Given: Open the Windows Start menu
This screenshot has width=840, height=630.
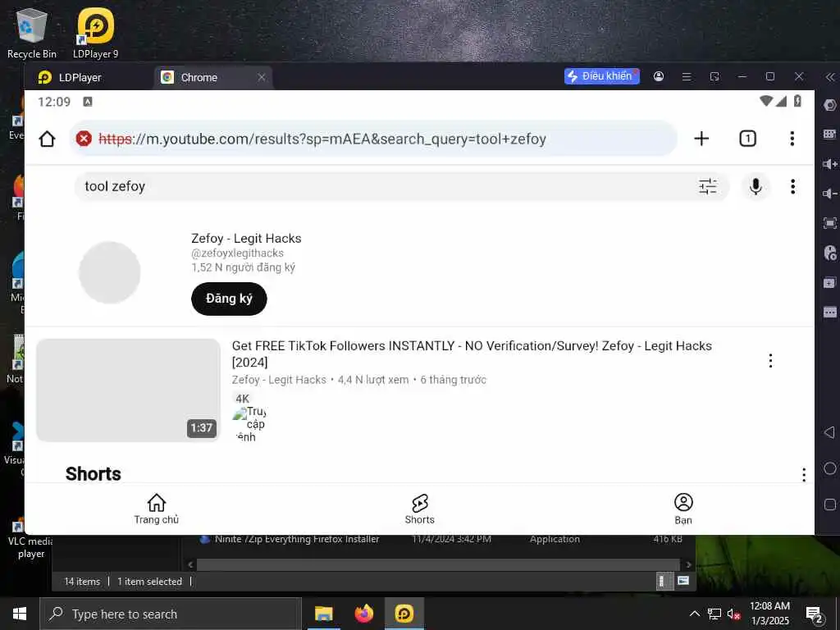Looking at the screenshot, I should point(20,614).
